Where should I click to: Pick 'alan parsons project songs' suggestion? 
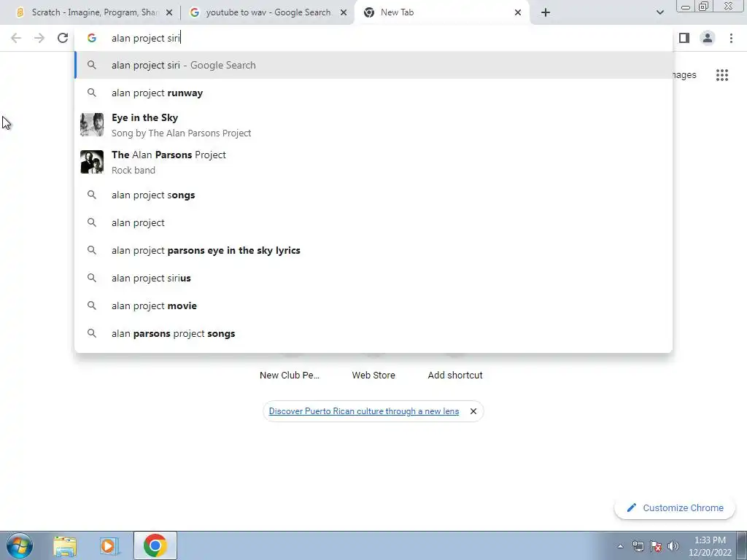coord(374,333)
